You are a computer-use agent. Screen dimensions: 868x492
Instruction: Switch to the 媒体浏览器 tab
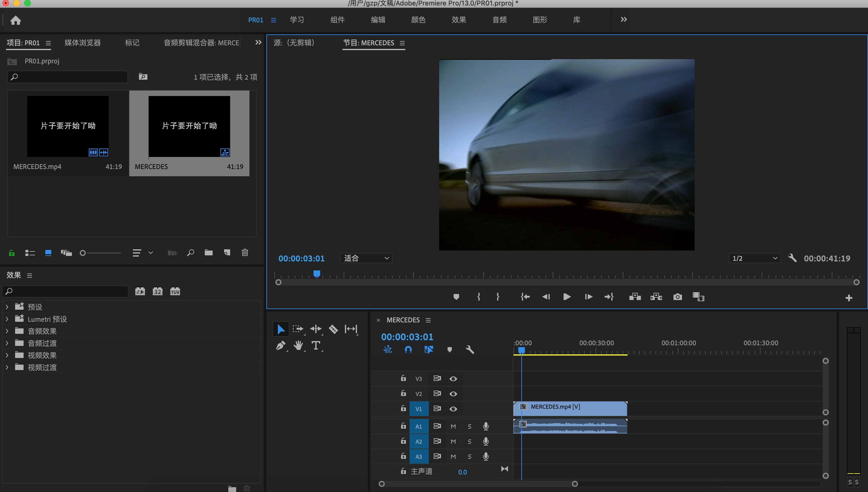82,43
